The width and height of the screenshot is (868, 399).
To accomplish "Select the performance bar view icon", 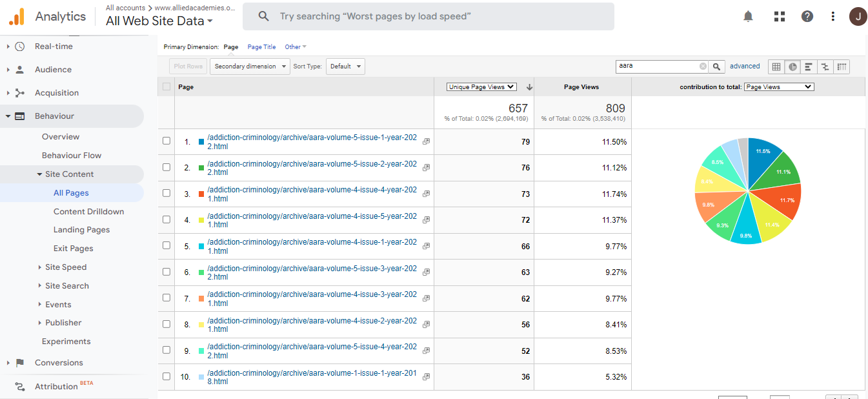I will click(x=809, y=66).
